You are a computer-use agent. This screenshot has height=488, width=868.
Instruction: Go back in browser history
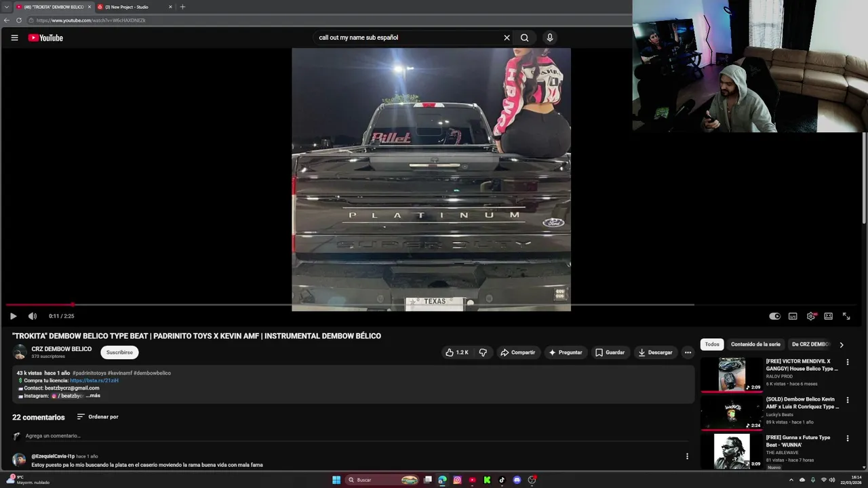pos(7,20)
